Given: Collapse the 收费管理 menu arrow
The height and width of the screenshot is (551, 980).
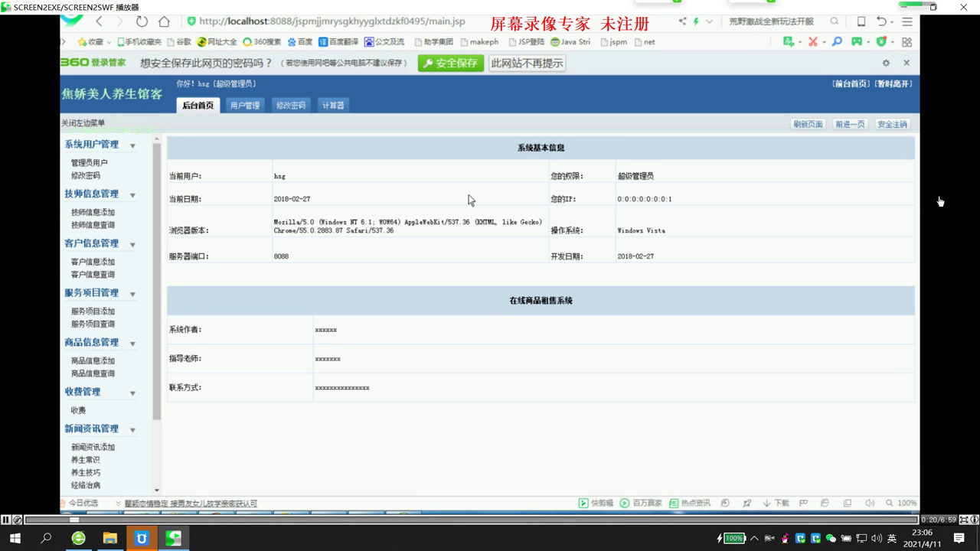Looking at the screenshot, I should coord(132,393).
